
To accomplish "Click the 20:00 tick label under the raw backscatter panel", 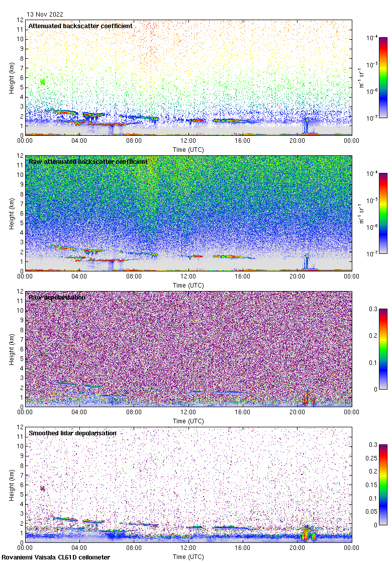I will click(297, 276).
